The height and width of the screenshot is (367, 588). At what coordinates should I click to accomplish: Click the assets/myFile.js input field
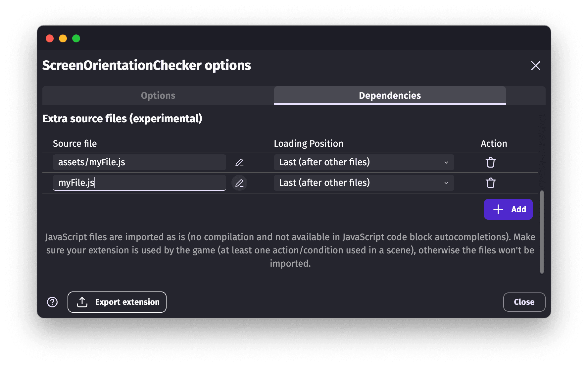click(x=139, y=162)
